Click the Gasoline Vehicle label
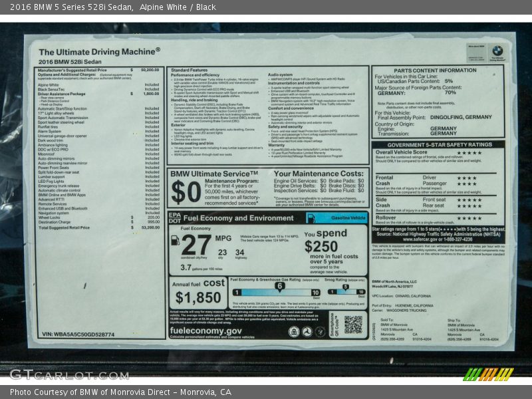Screen dimensions: 532x399 (348, 217)
